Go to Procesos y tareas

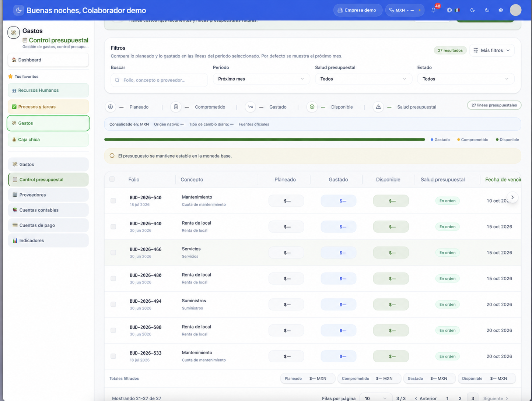click(x=48, y=107)
